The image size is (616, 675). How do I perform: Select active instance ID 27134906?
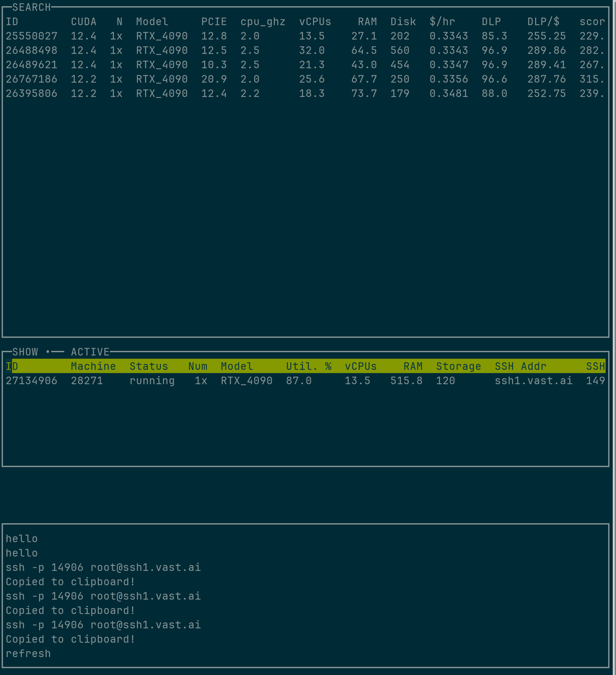(31, 381)
